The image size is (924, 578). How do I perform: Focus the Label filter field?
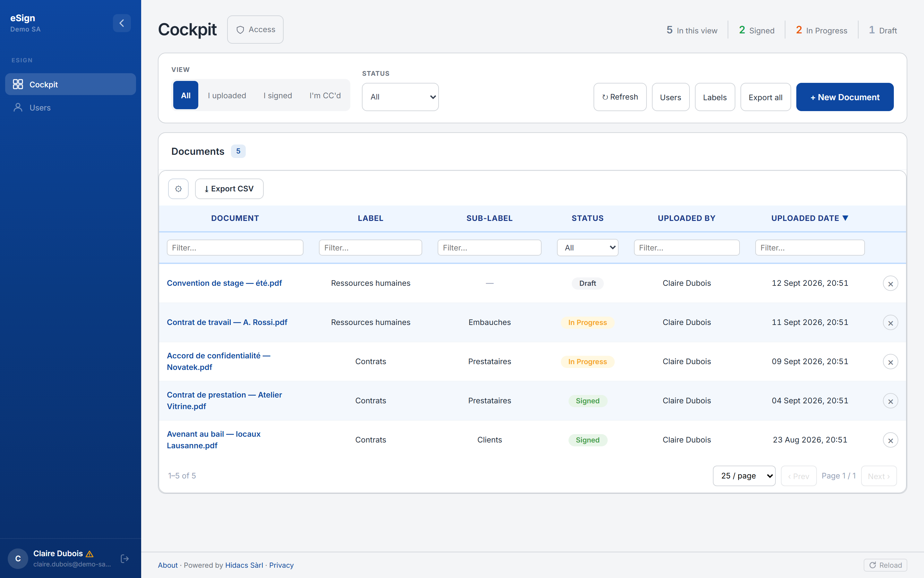click(x=370, y=248)
